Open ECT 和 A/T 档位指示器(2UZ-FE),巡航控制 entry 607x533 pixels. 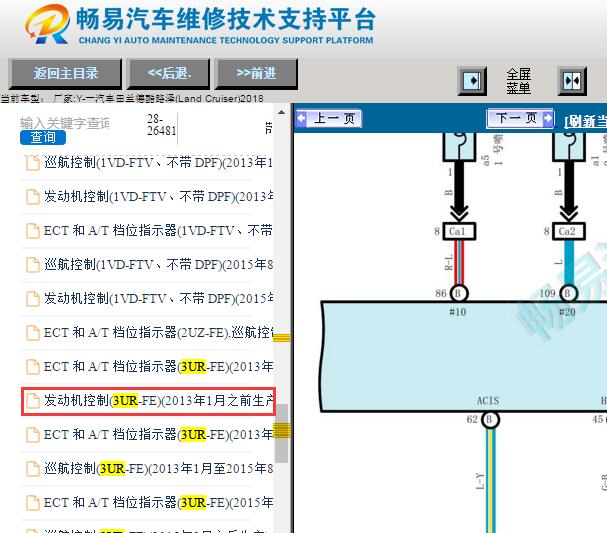tap(158, 332)
